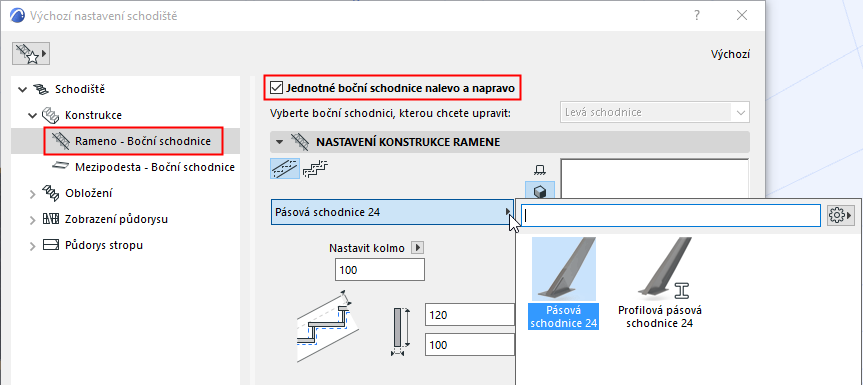
Task: Click the Konstrukce tree icon
Action: coord(51,115)
